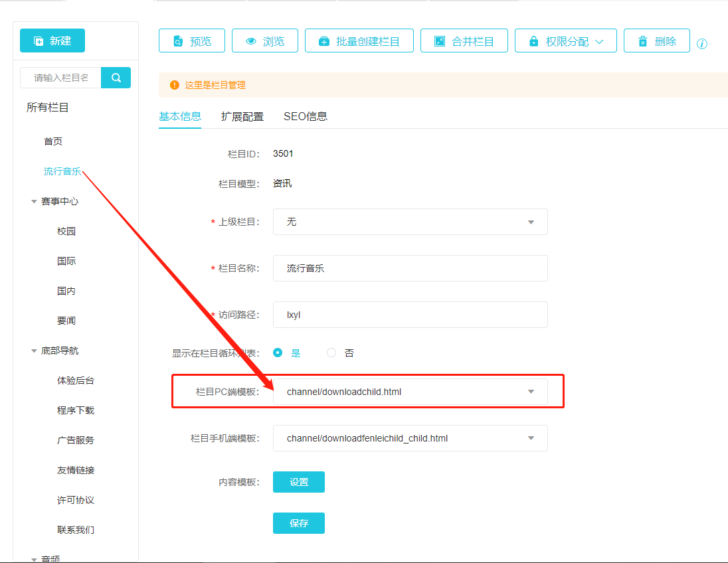Select 所有栏目 in sidebar
The image size is (728, 563).
pos(47,108)
